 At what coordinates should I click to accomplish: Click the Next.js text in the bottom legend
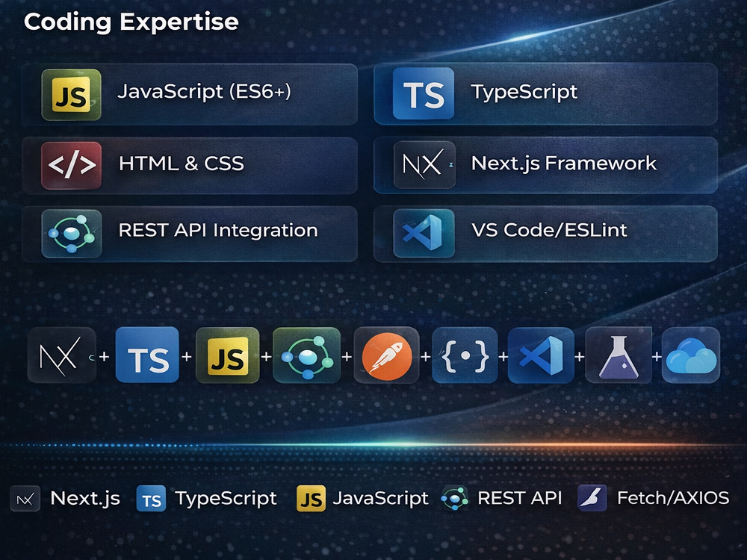85,499
